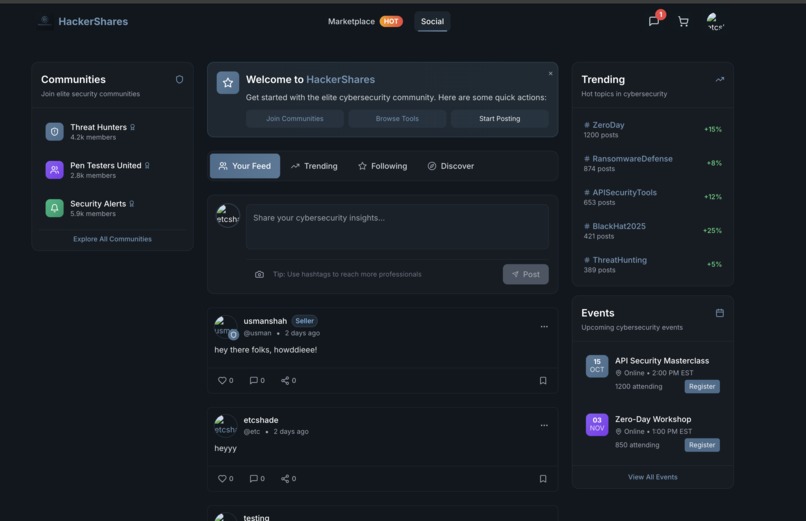Viewport: 806px width, 521px height.
Task: Click usmanshah's avatar on the post
Action: coord(226,327)
